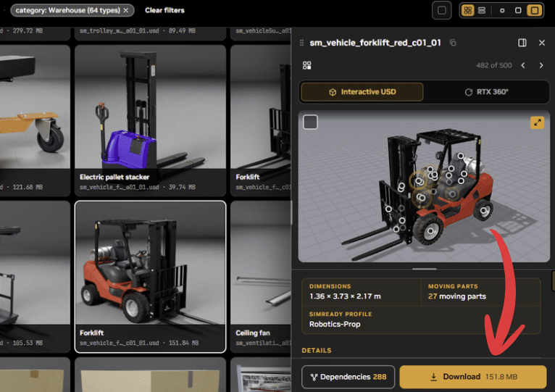
Task: Go to next asset arrow
Action: pyautogui.click(x=541, y=65)
